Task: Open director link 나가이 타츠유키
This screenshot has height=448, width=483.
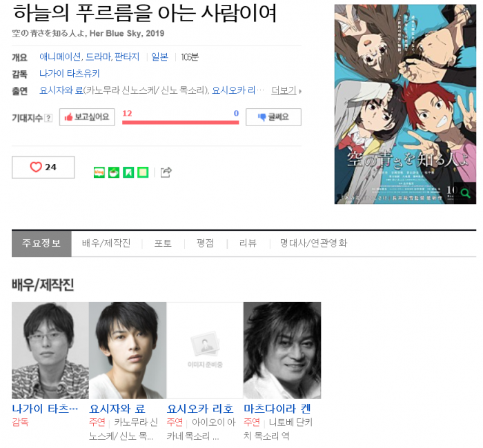Action: (x=70, y=74)
